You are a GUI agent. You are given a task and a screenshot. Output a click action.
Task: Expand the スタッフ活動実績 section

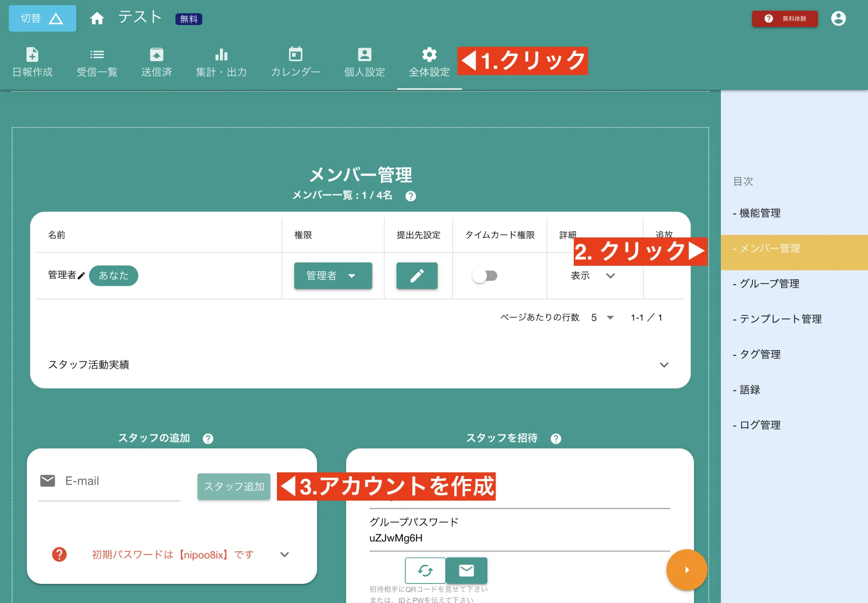coord(664,365)
